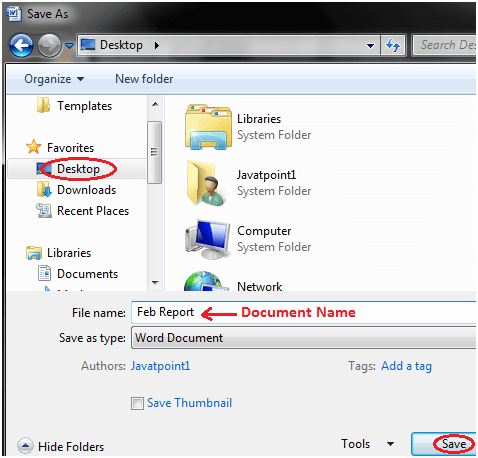Click the Forward navigation arrow button

49,45
